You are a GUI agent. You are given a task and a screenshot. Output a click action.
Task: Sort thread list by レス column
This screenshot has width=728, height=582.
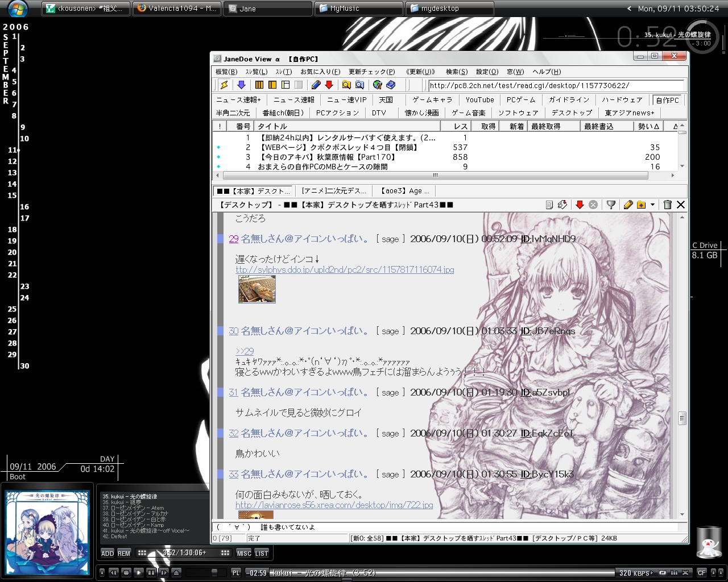point(454,126)
